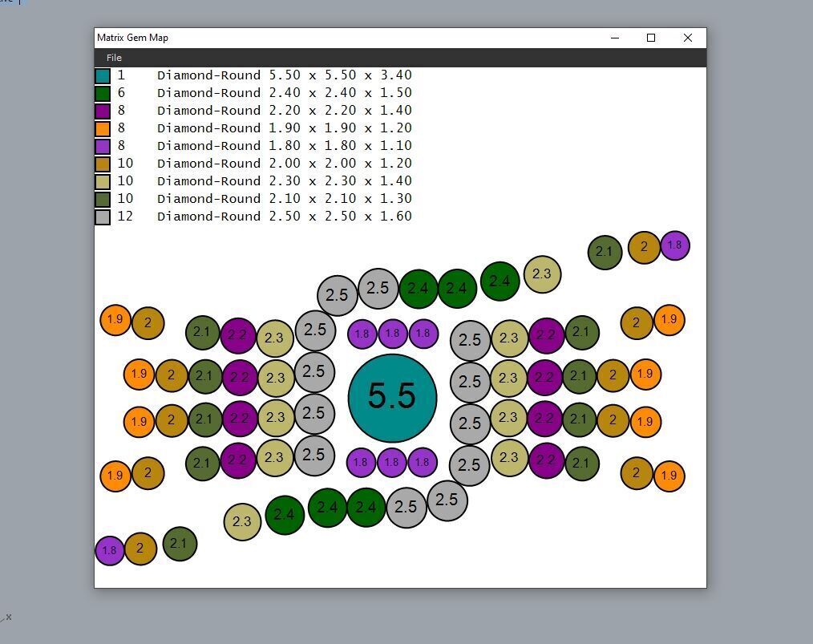The height and width of the screenshot is (644, 813).
Task: Click the dark green swatch for 2.40 diamond
Action: pos(103,93)
